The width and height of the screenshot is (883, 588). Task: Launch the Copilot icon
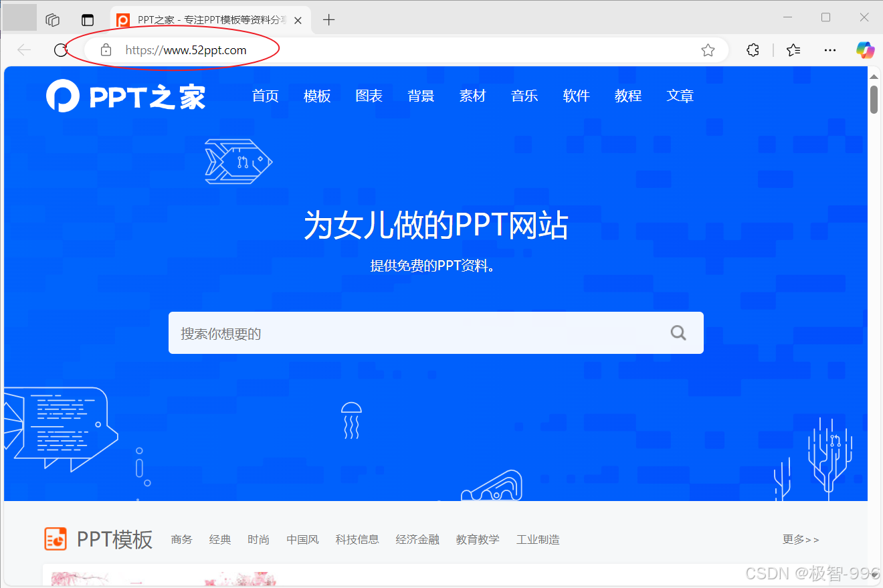(865, 50)
